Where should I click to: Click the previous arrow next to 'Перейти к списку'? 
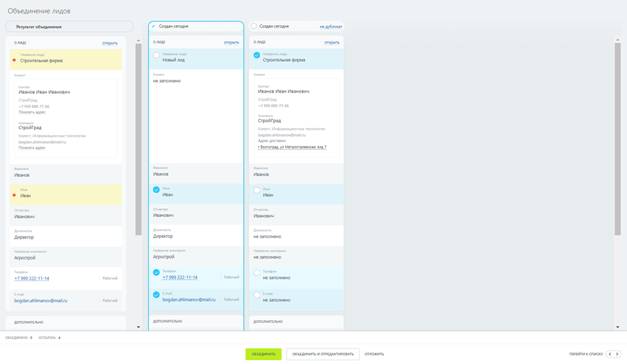point(609,354)
